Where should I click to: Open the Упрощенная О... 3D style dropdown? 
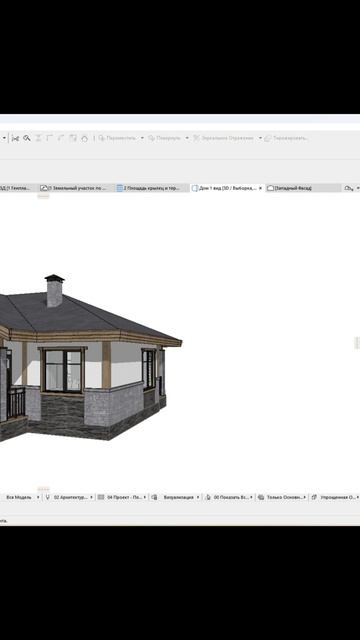[340, 497]
